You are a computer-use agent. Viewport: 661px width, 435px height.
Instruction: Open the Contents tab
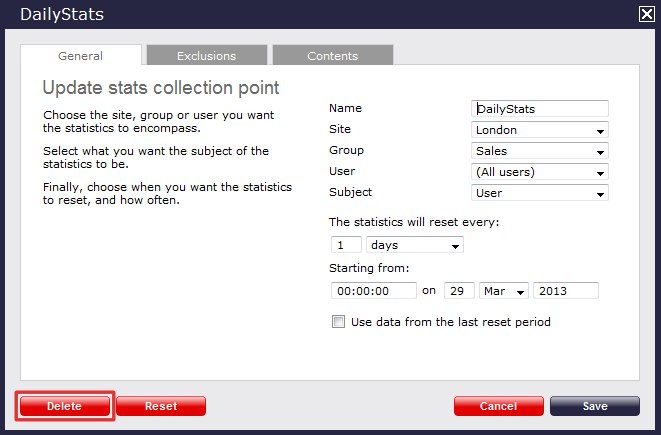click(x=332, y=56)
